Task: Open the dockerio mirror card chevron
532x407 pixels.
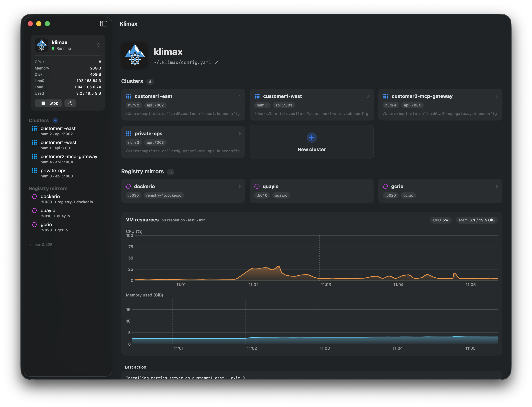Action: (240, 186)
